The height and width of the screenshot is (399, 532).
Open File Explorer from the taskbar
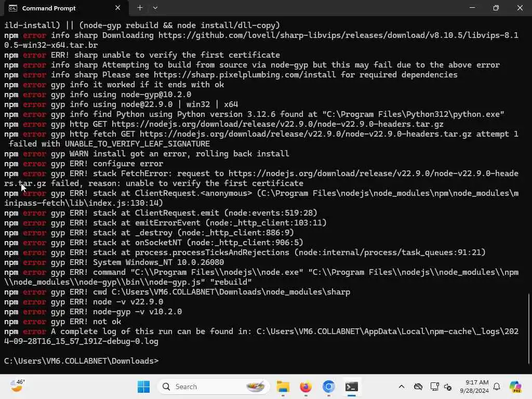coord(283,387)
